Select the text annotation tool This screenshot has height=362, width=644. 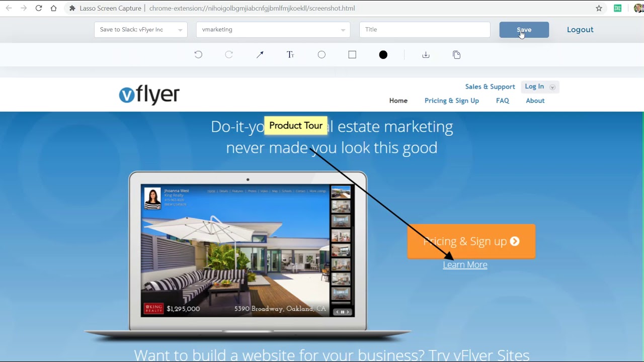pyautogui.click(x=290, y=55)
